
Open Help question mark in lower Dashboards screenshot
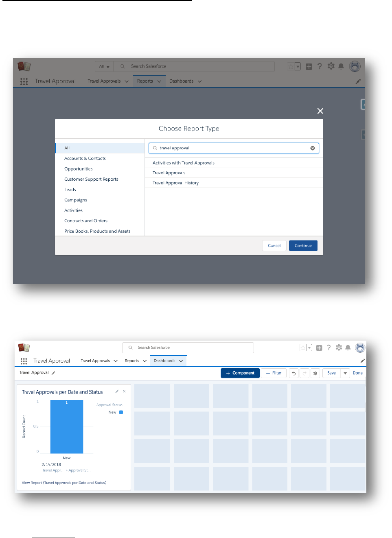pyautogui.click(x=329, y=348)
